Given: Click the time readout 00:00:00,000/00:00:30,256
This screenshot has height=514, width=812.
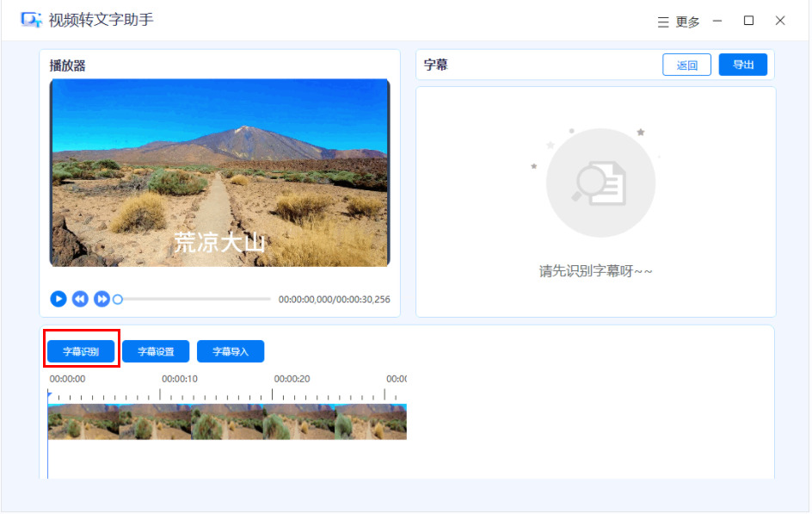Looking at the screenshot, I should 334,300.
